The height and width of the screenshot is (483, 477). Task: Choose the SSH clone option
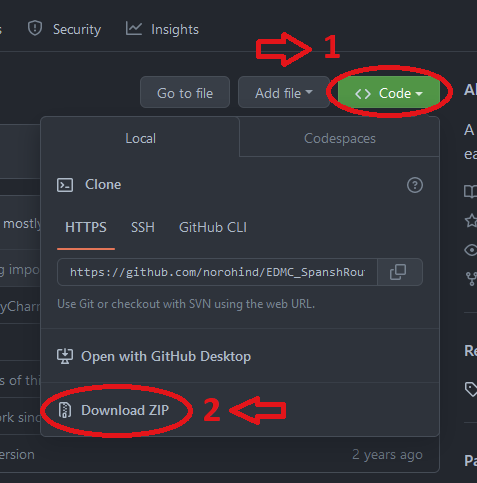point(143,227)
